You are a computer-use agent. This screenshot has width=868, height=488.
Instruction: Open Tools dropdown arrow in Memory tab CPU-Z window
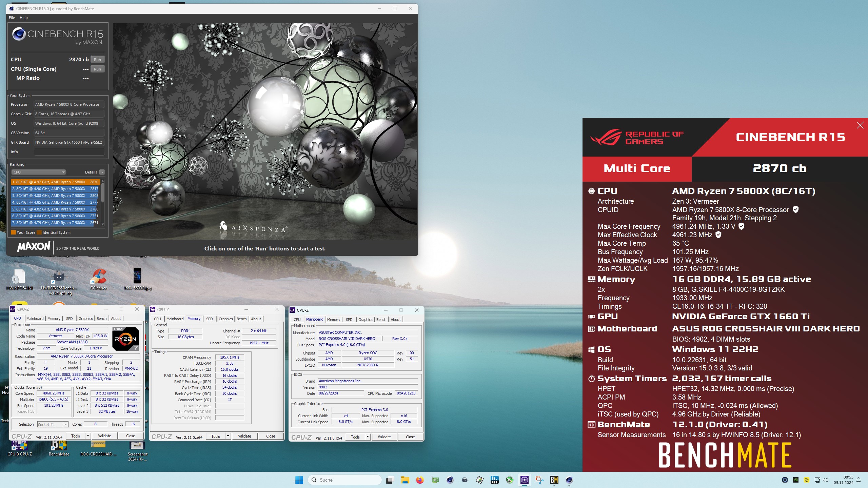tap(228, 436)
